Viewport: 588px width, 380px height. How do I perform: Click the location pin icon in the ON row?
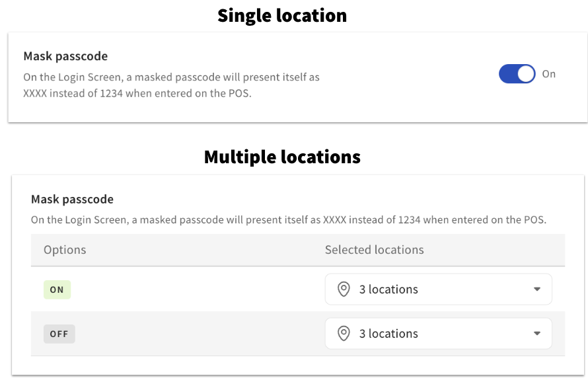344,289
